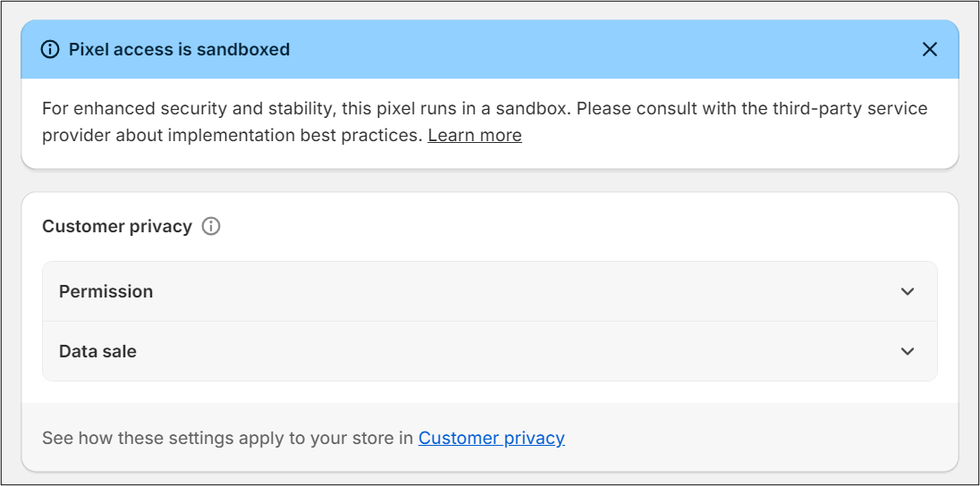Viewport: 980px width, 486px height.
Task: Click the Data sale row label
Action: click(x=97, y=351)
